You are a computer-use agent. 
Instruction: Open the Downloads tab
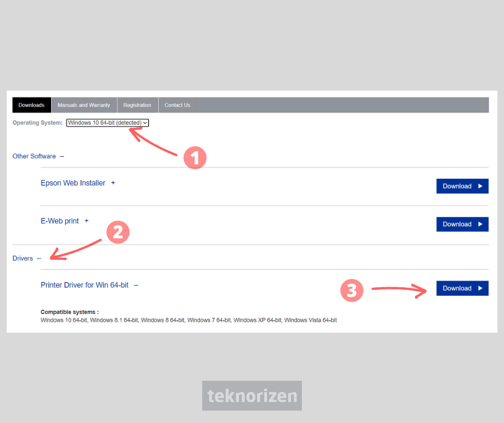point(32,105)
